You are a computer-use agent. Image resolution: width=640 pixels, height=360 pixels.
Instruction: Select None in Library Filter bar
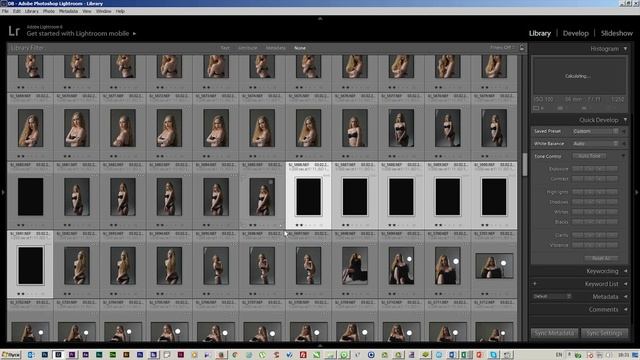300,48
